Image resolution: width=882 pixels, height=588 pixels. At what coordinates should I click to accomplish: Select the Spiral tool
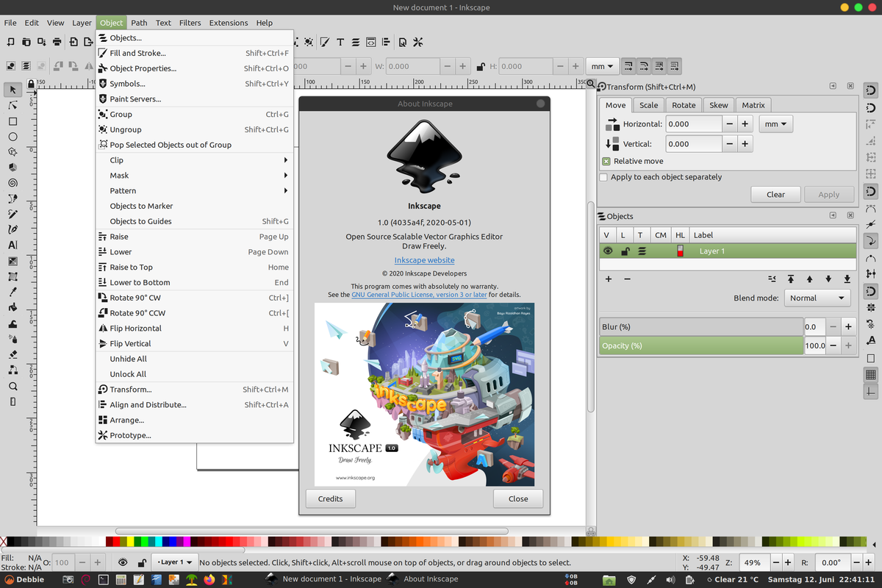click(x=12, y=183)
